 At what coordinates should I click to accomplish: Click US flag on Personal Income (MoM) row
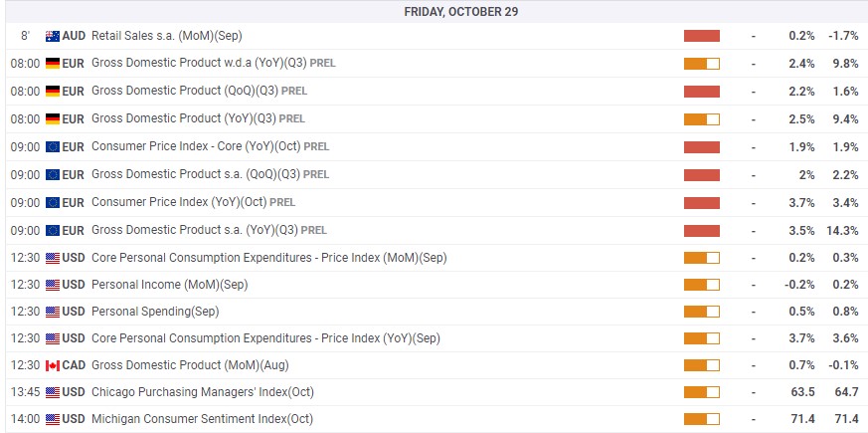53,285
